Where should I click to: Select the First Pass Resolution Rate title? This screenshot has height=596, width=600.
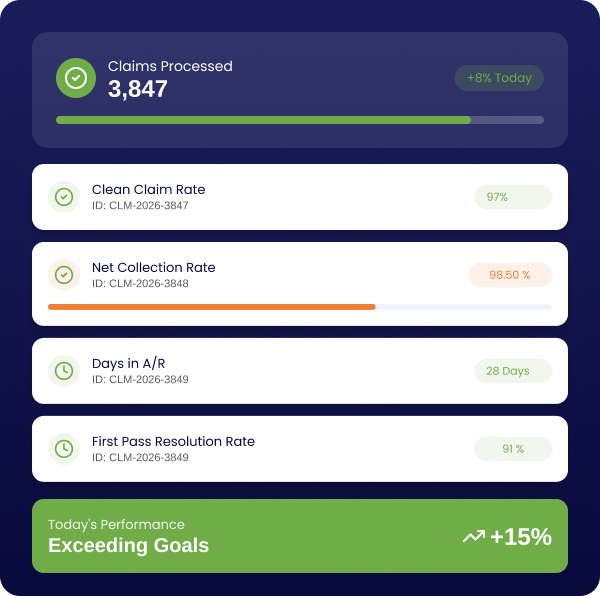pos(173,441)
